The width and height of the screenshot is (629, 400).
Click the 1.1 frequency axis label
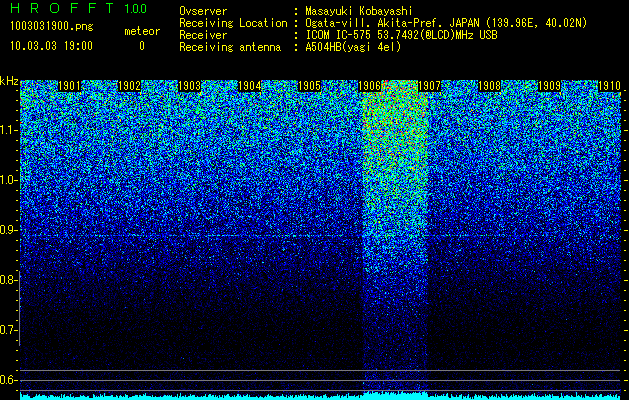point(9,130)
